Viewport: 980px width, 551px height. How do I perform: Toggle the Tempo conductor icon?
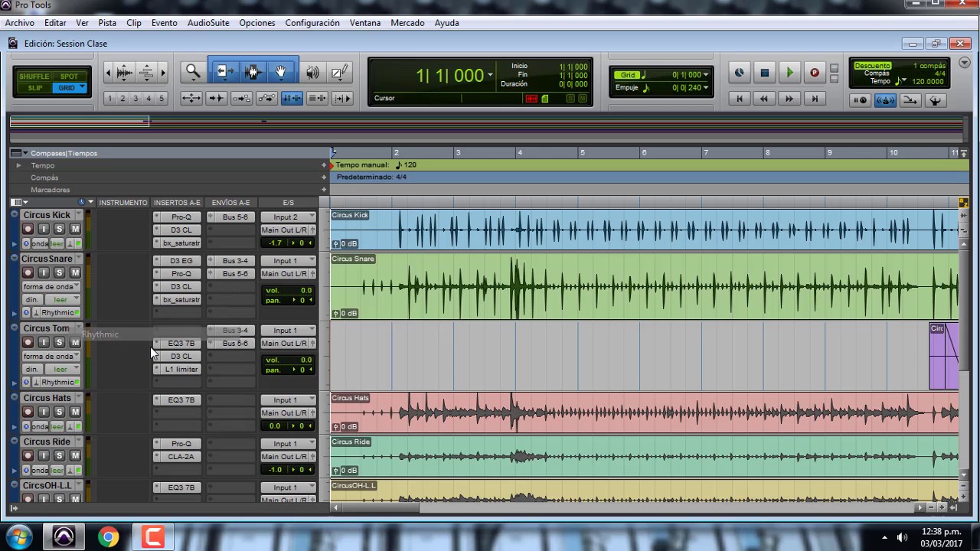pos(935,100)
